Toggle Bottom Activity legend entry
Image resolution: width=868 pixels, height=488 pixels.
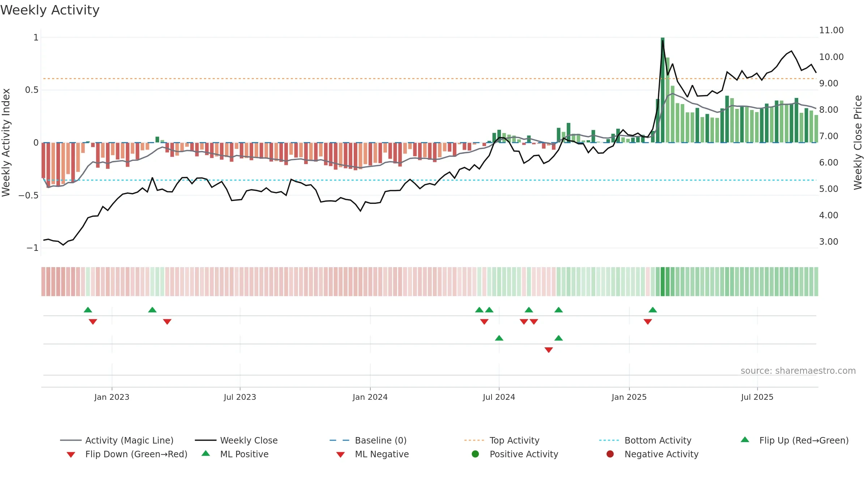click(645, 440)
